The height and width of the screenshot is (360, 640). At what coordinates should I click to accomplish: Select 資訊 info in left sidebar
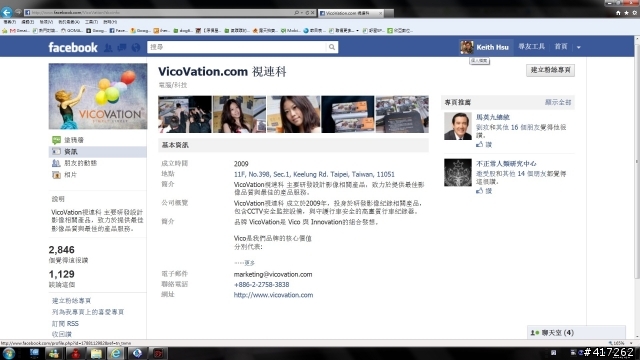[x=98, y=152]
